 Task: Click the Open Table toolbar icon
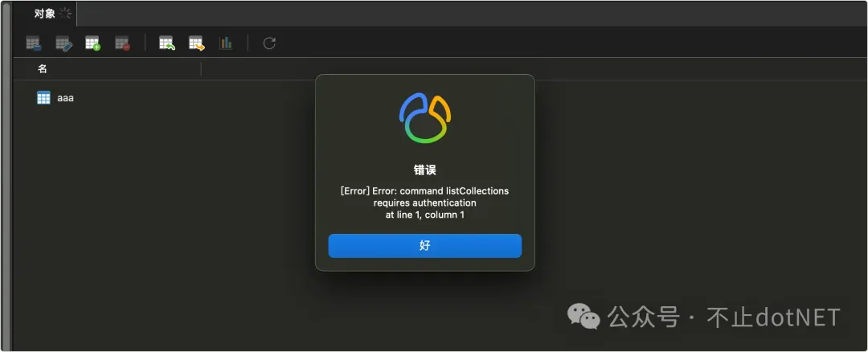pos(33,43)
